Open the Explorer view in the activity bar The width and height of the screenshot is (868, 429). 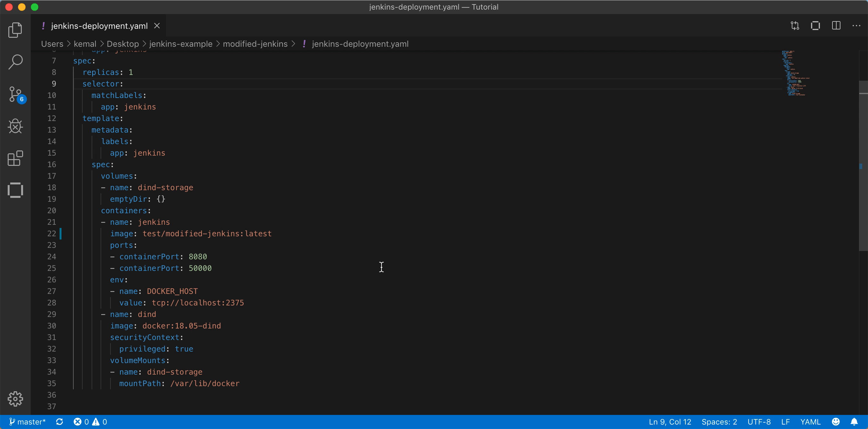(x=15, y=30)
